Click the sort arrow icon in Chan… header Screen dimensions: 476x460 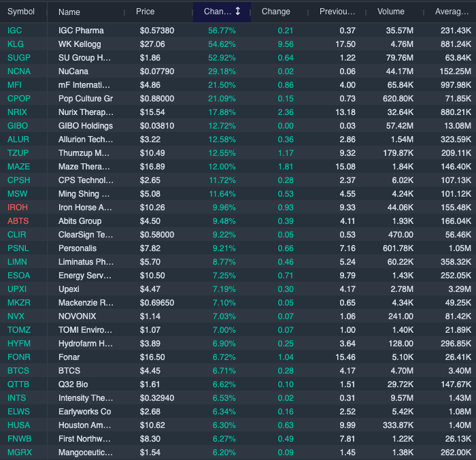pos(238,12)
